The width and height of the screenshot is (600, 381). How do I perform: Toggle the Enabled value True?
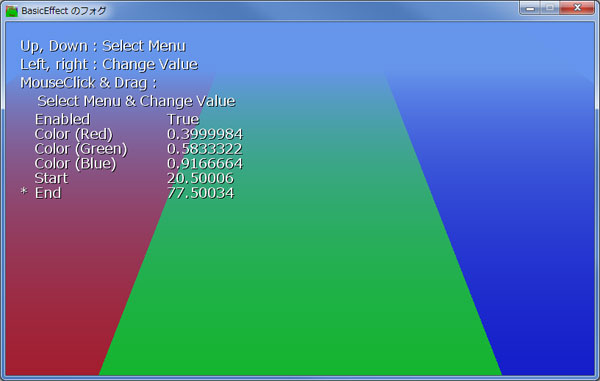tap(183, 119)
